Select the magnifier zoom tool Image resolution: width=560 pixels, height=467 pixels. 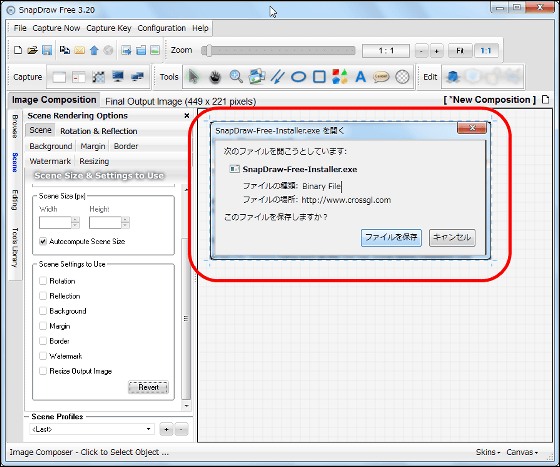click(x=236, y=76)
